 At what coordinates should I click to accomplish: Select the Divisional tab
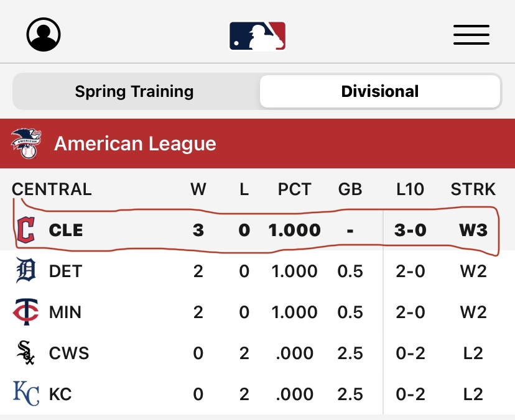point(379,92)
